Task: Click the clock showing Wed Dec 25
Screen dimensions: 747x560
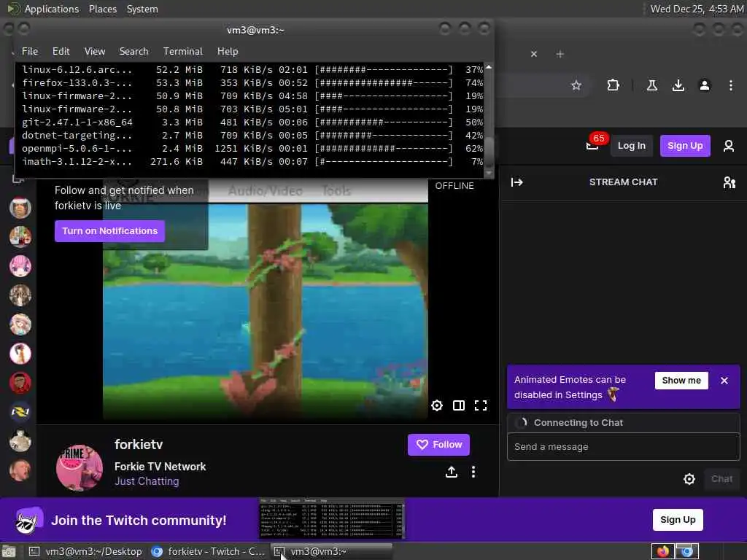Action: pyautogui.click(x=697, y=9)
